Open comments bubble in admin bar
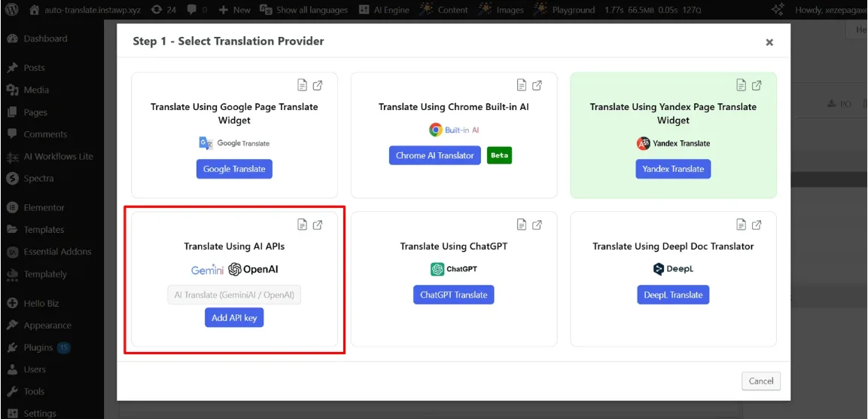The height and width of the screenshot is (419, 868). click(198, 10)
